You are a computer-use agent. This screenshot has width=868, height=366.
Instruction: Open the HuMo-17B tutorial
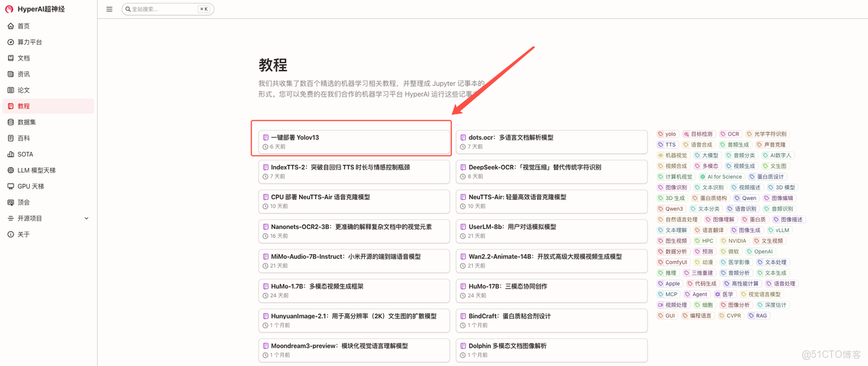pyautogui.click(x=551, y=291)
